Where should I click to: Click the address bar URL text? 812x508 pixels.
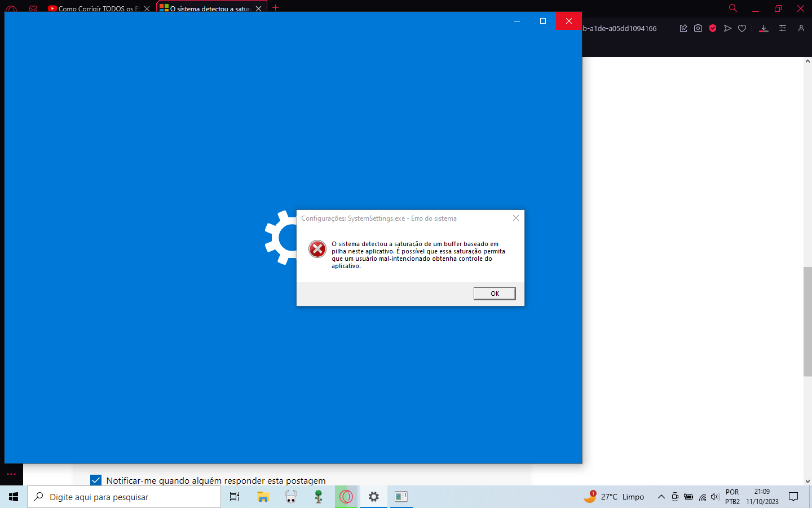pyautogui.click(x=620, y=28)
